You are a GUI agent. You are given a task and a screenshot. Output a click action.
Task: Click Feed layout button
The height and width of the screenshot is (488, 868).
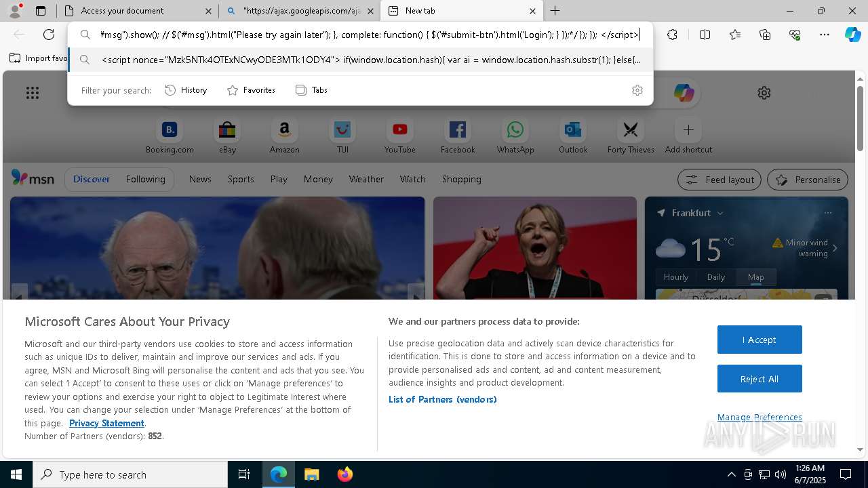pyautogui.click(x=720, y=180)
